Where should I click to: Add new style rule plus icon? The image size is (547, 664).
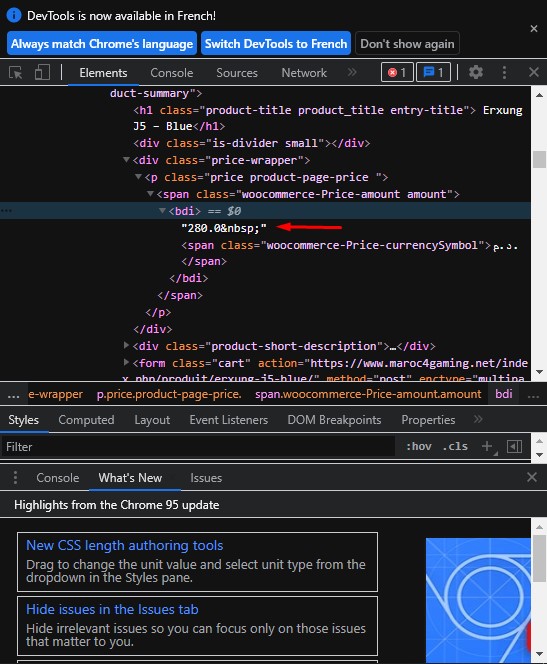click(487, 446)
